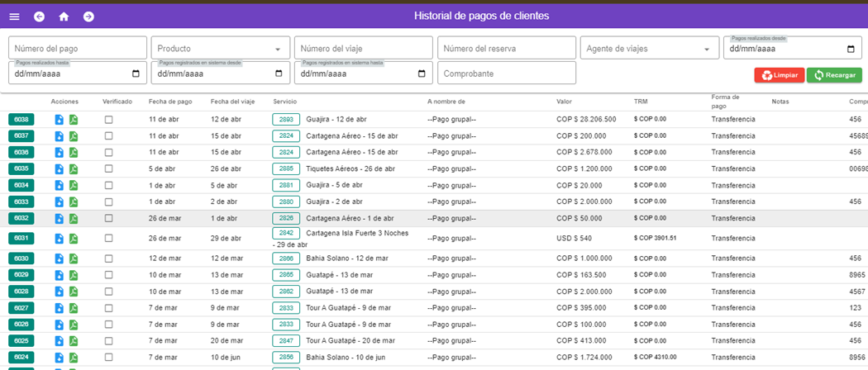Open service tag 2893 for Guajira
Viewport: 868px width, 370px height.
tap(286, 120)
